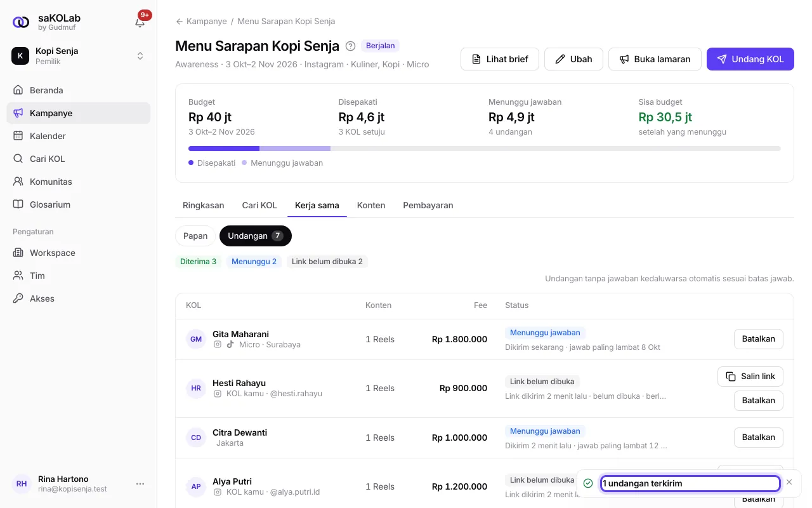Click the Berjalan status badge
Viewport: 812px width, 508px height.
tap(381, 46)
